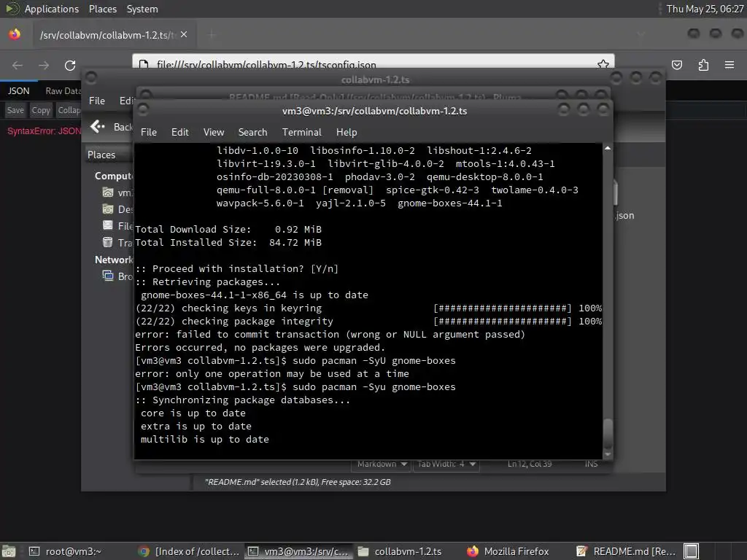Click Places header in file manager sidebar
Screen dimensions: 747x560
click(101, 155)
